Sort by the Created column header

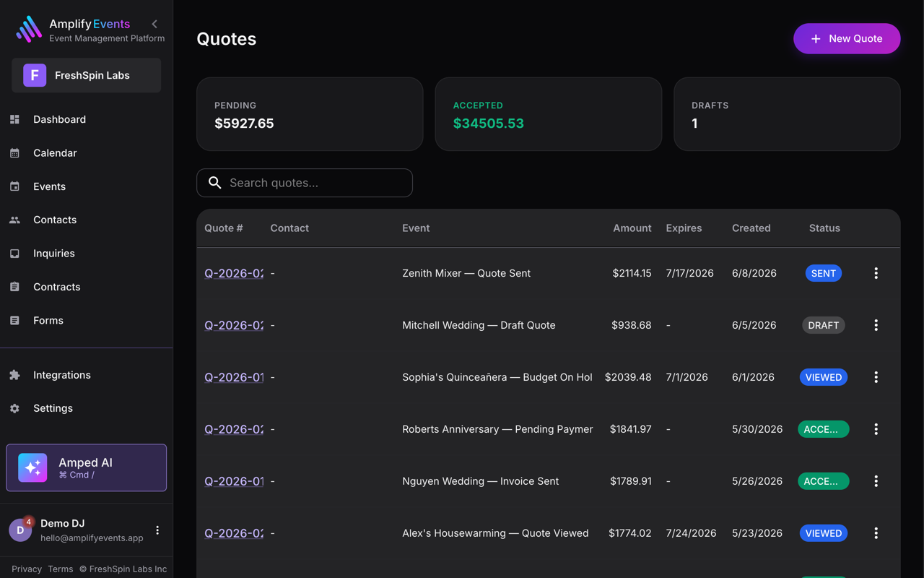[x=751, y=228]
